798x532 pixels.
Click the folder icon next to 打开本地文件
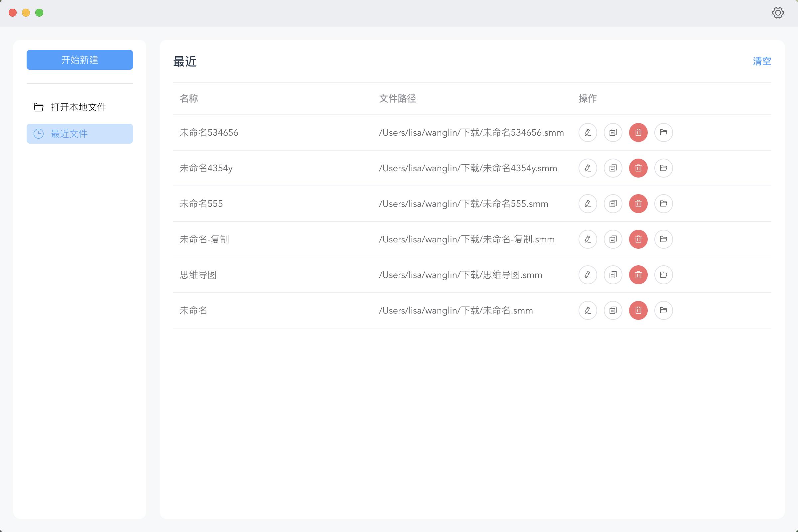coord(38,106)
